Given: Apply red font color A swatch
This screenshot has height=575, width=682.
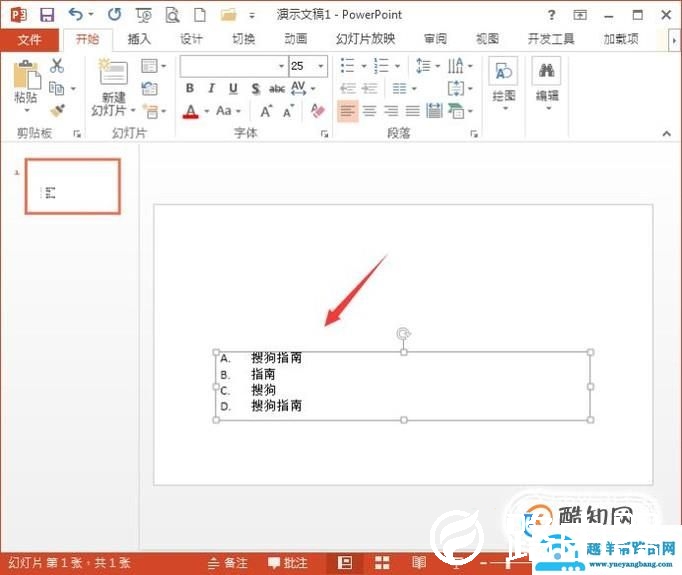Looking at the screenshot, I should [191, 111].
